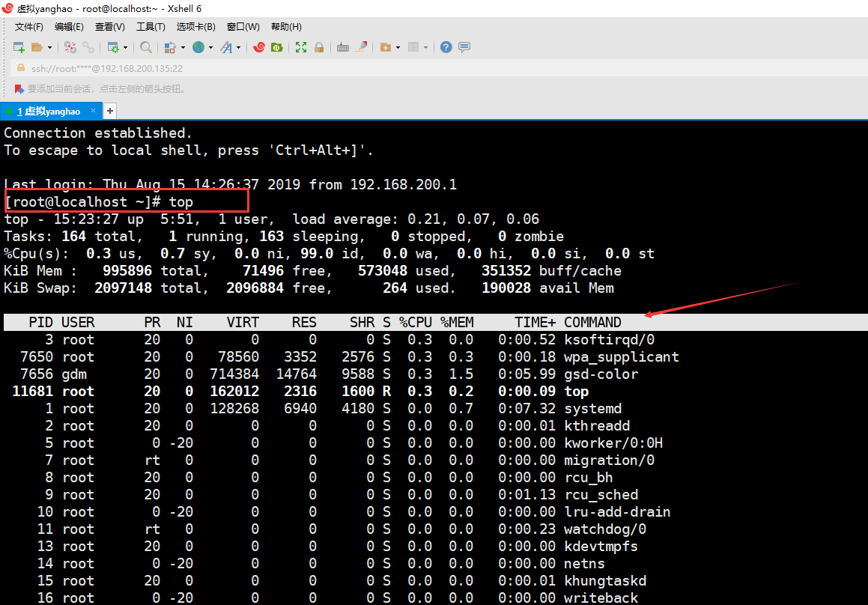Open the 编辑(E) menu
Screen dimensions: 868x605
coord(69,26)
